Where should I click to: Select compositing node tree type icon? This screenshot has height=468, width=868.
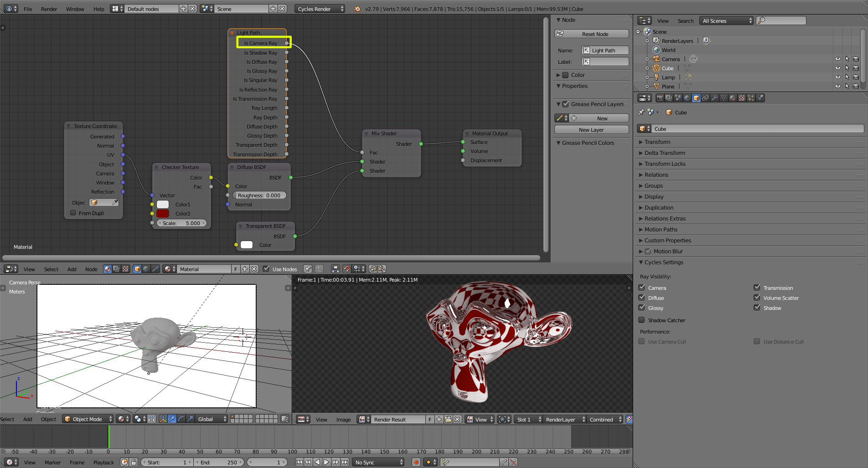pos(116,269)
